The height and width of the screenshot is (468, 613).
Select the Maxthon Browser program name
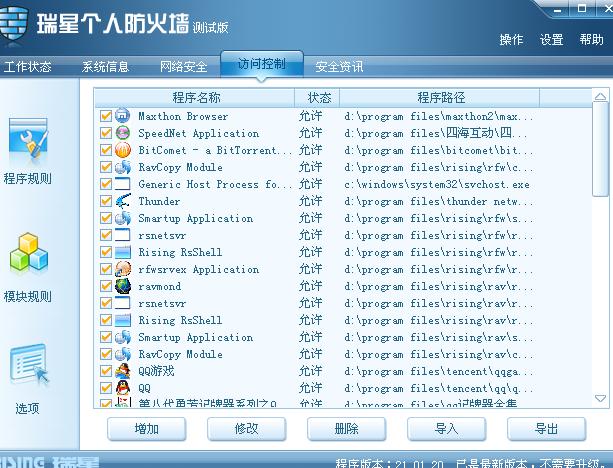[x=183, y=116]
